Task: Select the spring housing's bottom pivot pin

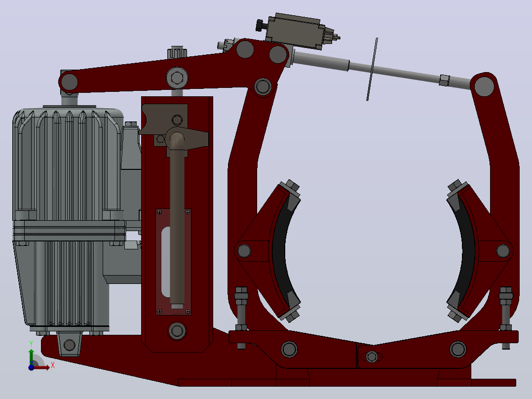Action: pos(177,330)
